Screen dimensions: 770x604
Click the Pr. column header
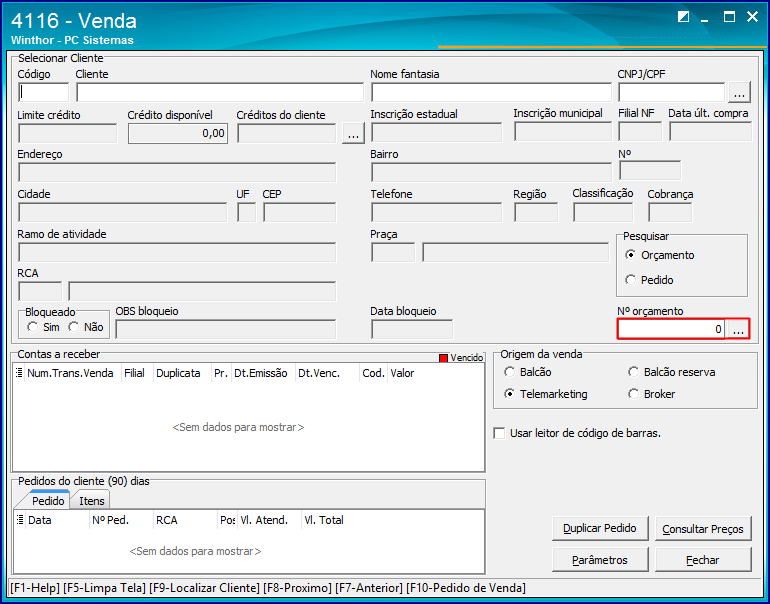[221, 373]
